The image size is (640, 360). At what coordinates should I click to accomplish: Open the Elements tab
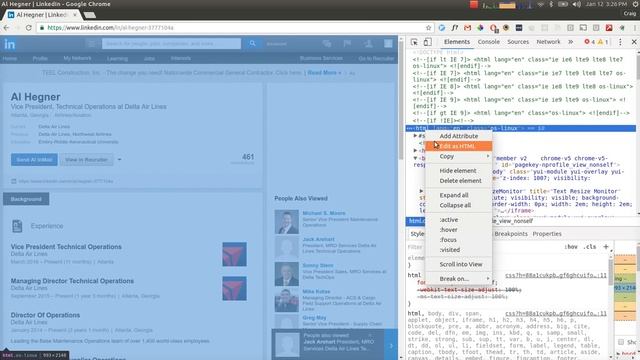pos(457,42)
